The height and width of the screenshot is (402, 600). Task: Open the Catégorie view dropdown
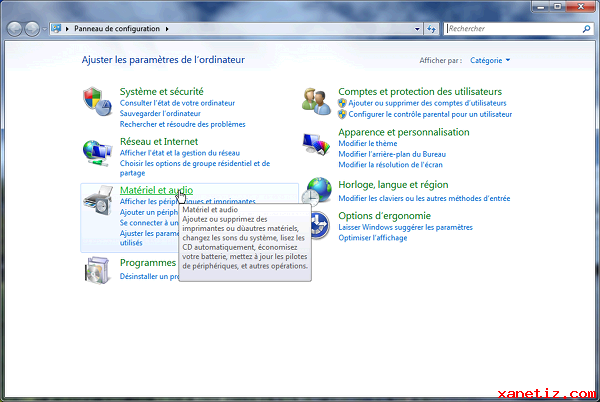pos(490,60)
